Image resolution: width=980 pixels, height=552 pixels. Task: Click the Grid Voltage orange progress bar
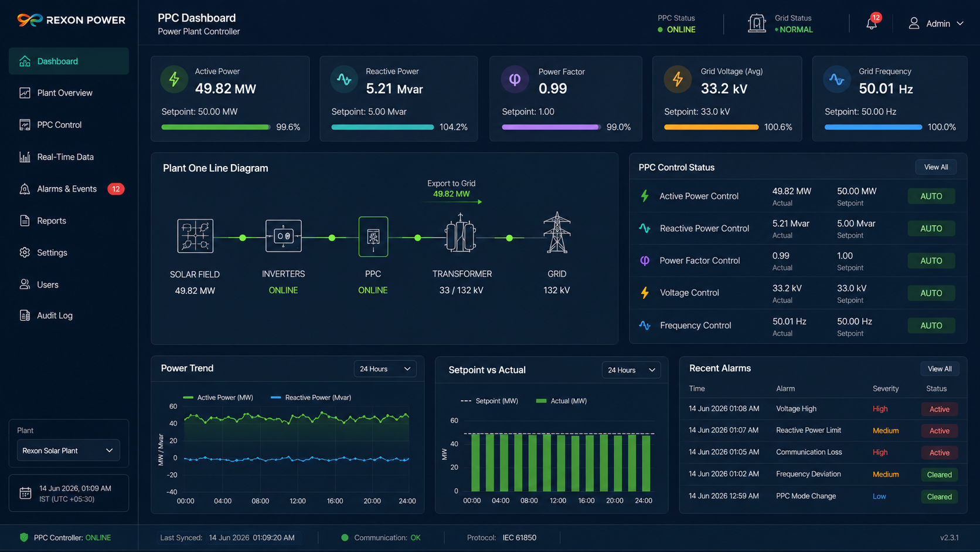[x=711, y=127]
